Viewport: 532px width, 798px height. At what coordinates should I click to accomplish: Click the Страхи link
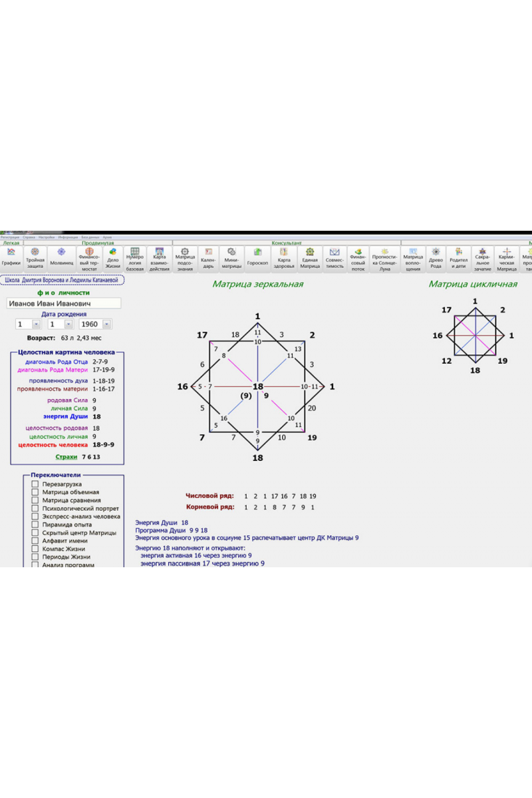[x=66, y=457]
